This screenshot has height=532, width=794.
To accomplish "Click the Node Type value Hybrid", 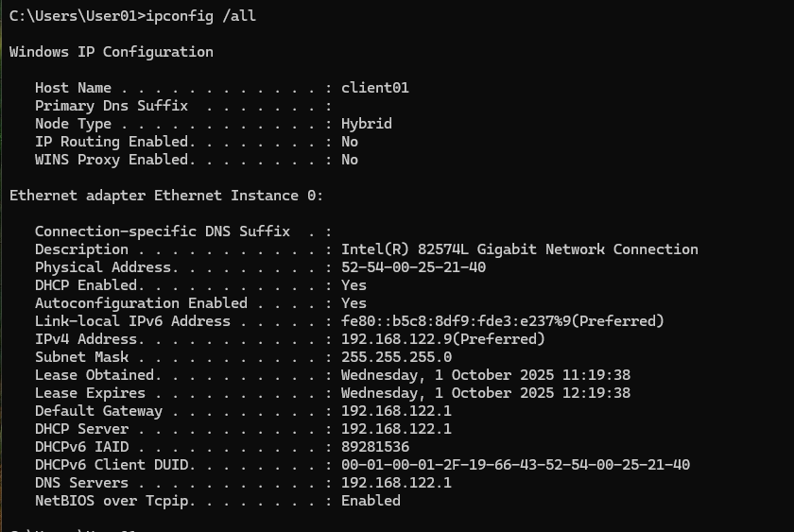I will pos(366,124).
